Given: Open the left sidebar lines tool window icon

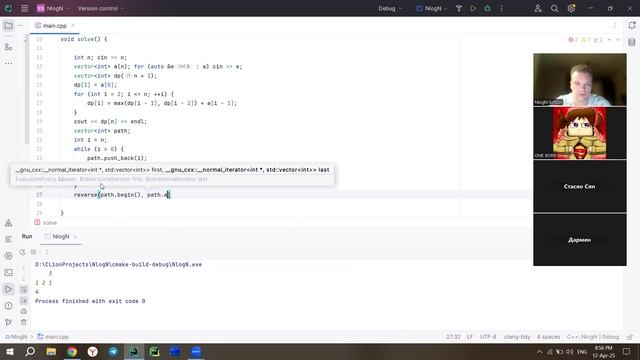Looking at the screenshot, I should (8, 239).
